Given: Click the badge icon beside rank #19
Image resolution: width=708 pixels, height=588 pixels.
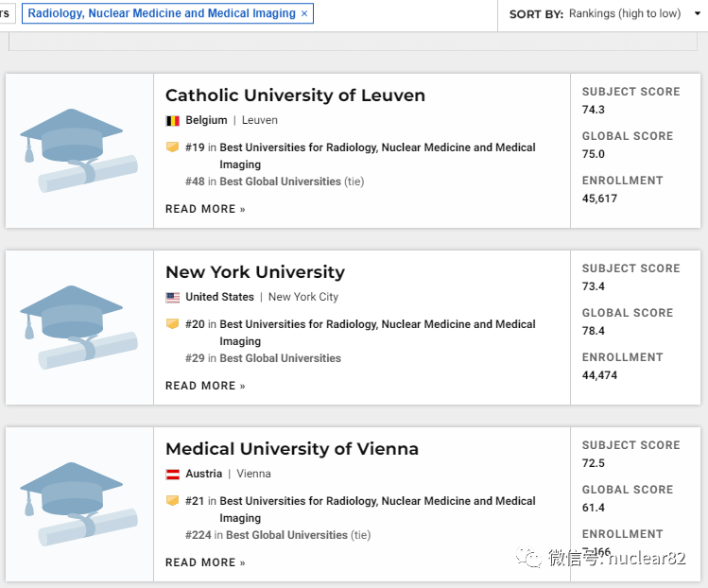Looking at the screenshot, I should click(x=172, y=147).
